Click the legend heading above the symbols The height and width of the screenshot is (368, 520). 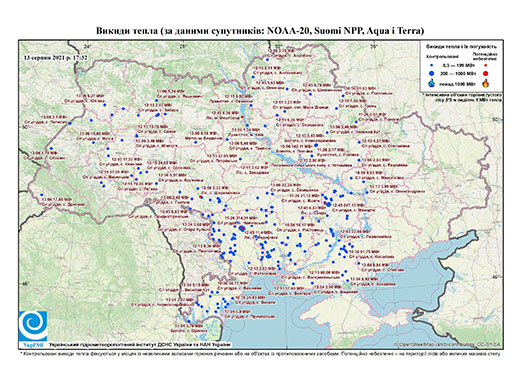pos(461,47)
